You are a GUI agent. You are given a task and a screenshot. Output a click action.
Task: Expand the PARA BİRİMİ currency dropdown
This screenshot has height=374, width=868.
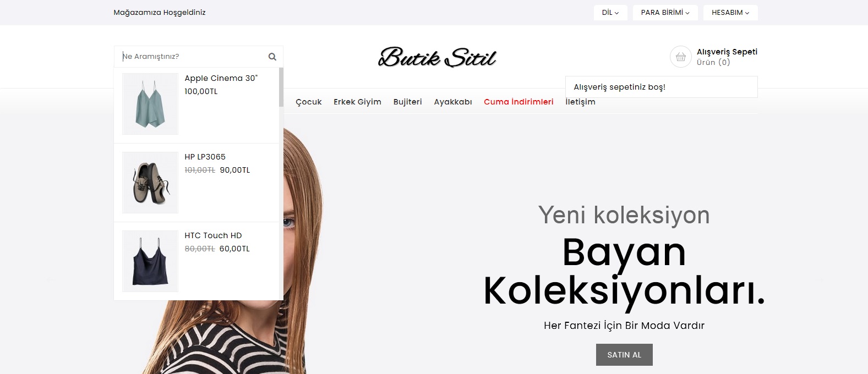665,13
